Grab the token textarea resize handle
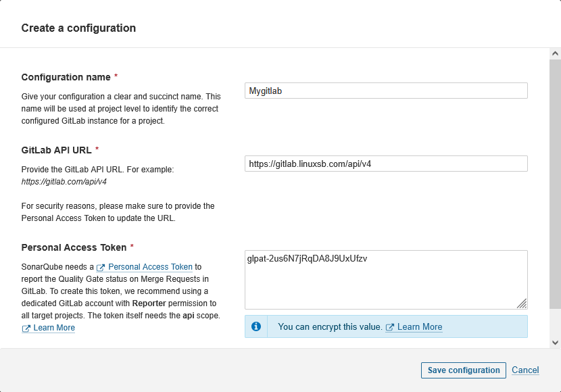 pyautogui.click(x=522, y=304)
